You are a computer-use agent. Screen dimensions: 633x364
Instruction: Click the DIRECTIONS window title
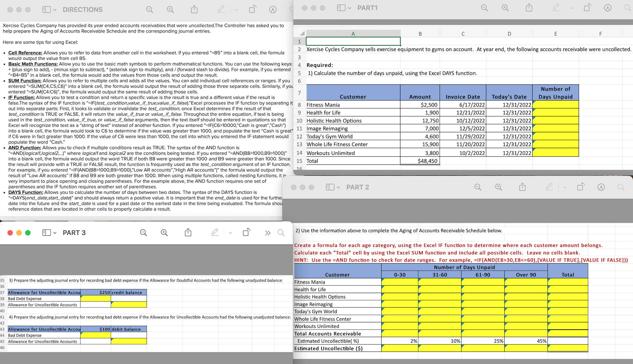(83, 9)
